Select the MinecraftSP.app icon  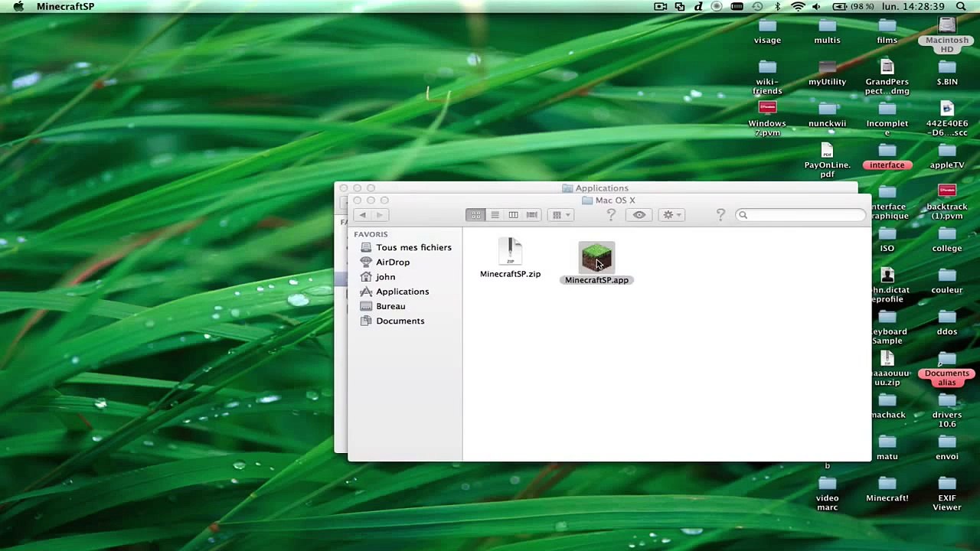click(596, 258)
